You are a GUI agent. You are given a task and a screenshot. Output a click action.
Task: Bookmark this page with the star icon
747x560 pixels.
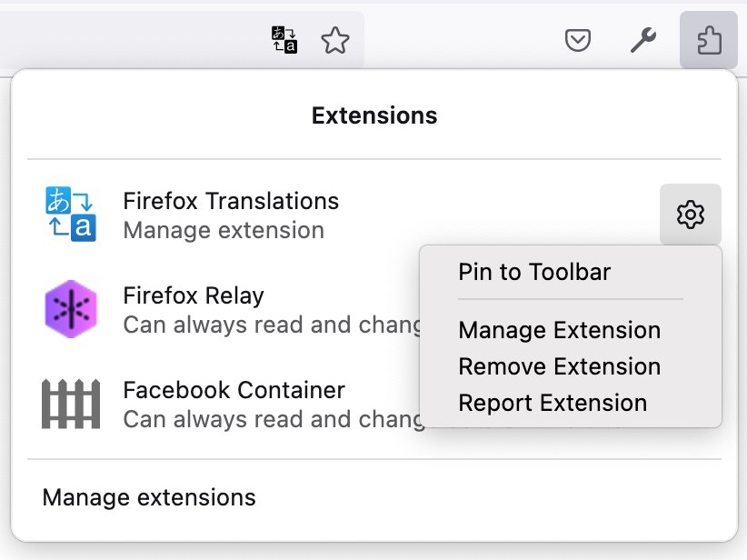click(x=335, y=40)
